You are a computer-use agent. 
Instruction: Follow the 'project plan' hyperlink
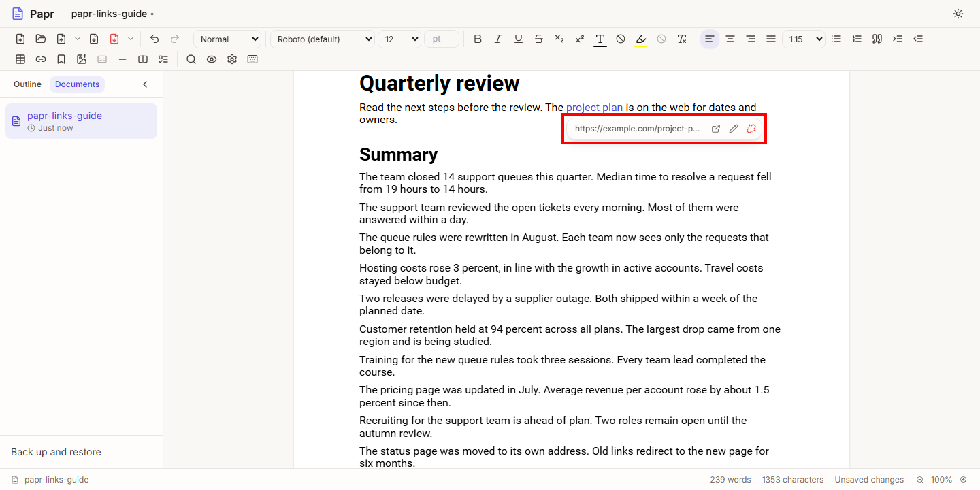pyautogui.click(x=594, y=107)
